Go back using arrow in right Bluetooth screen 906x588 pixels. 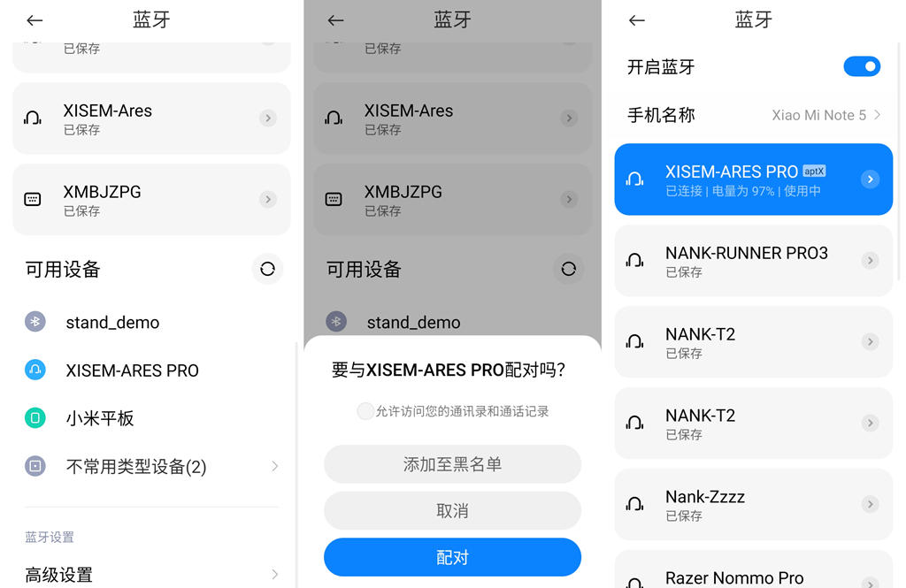(x=637, y=20)
